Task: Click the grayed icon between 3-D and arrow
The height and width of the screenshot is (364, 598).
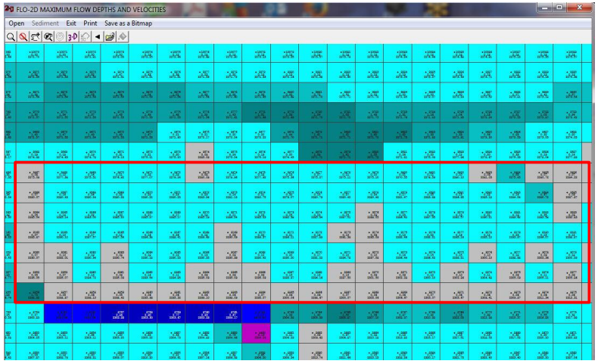Action: click(85, 36)
